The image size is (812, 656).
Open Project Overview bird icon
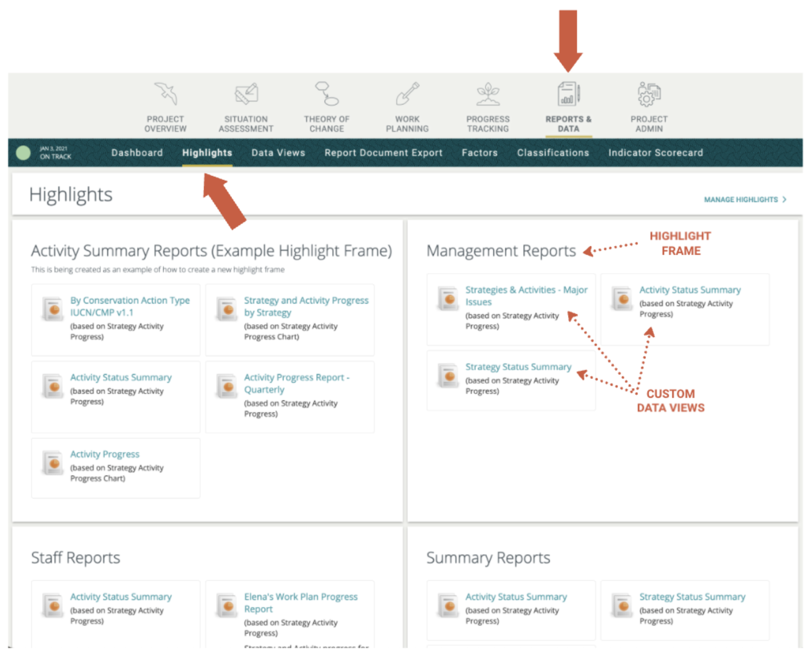coord(166,93)
